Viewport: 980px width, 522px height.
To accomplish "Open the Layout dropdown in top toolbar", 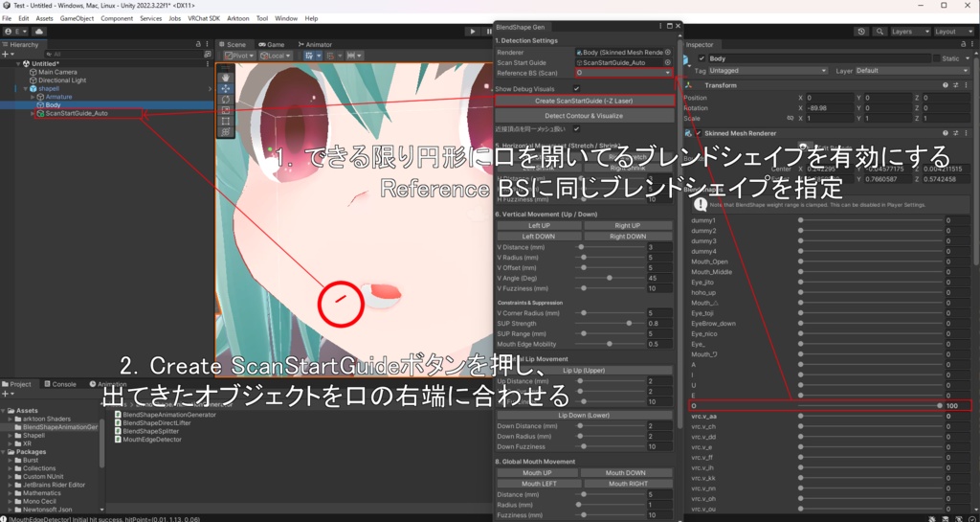I will coord(952,32).
